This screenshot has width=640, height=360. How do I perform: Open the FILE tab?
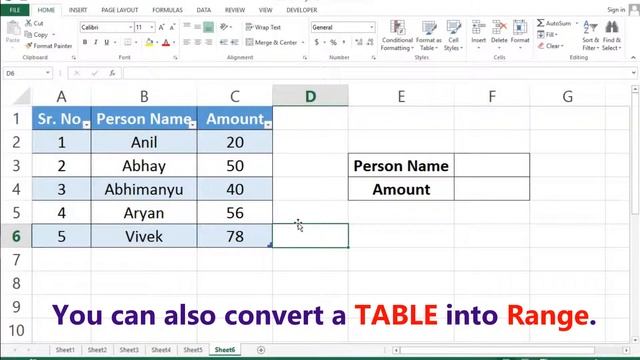[x=15, y=10]
